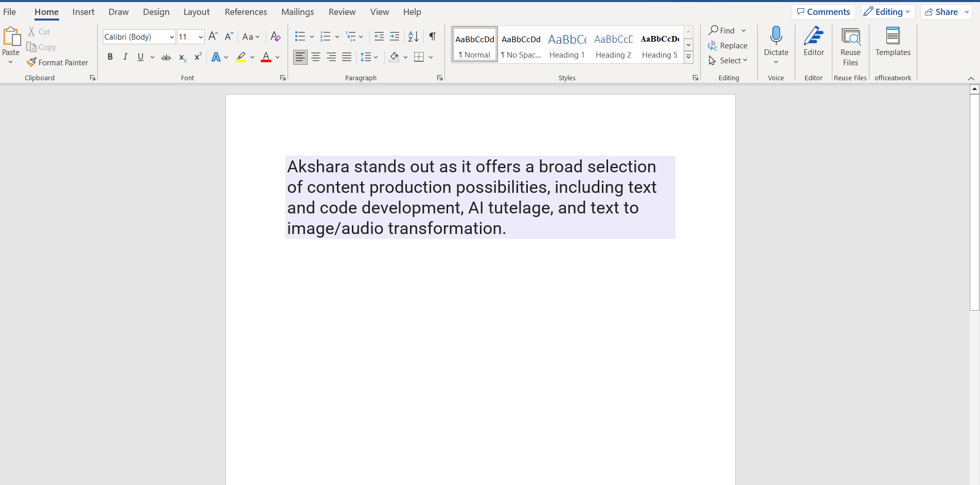Expand the Styles gallery More arrow
980x485 pixels.
coord(688,57)
